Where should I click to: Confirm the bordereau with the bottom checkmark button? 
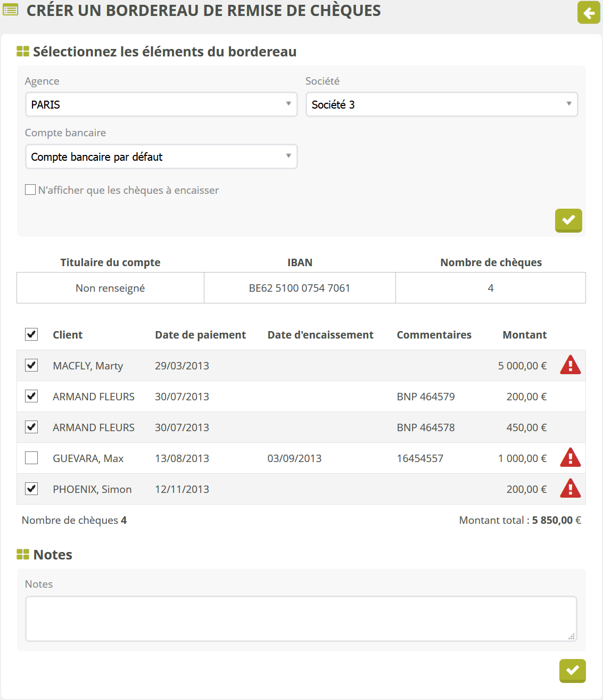pyautogui.click(x=572, y=670)
